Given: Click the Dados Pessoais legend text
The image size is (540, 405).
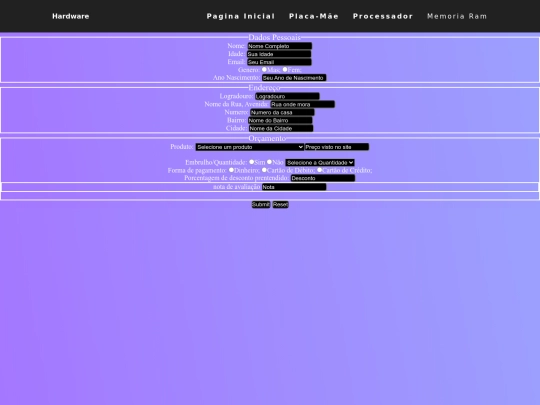Looking at the screenshot, I should [274, 37].
